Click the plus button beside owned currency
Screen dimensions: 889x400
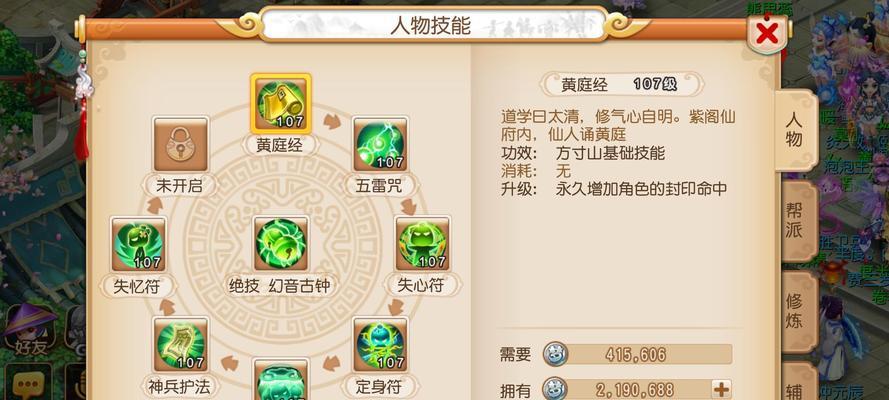[x=722, y=389]
